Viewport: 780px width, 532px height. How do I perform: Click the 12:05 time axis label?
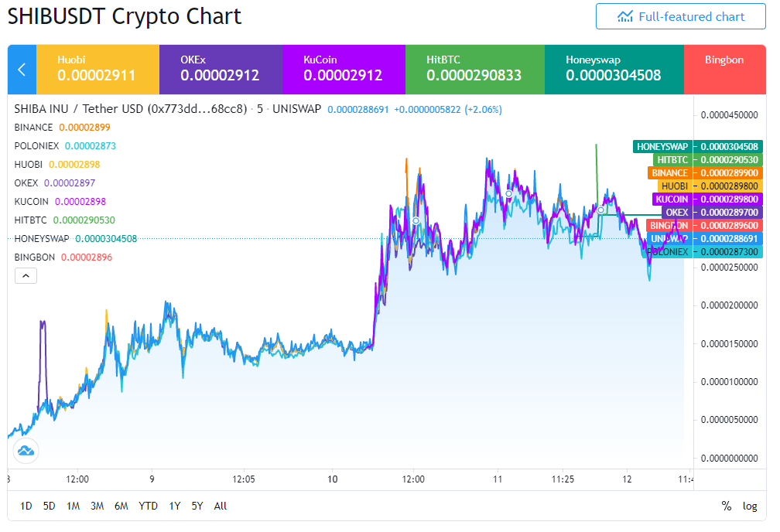click(244, 479)
